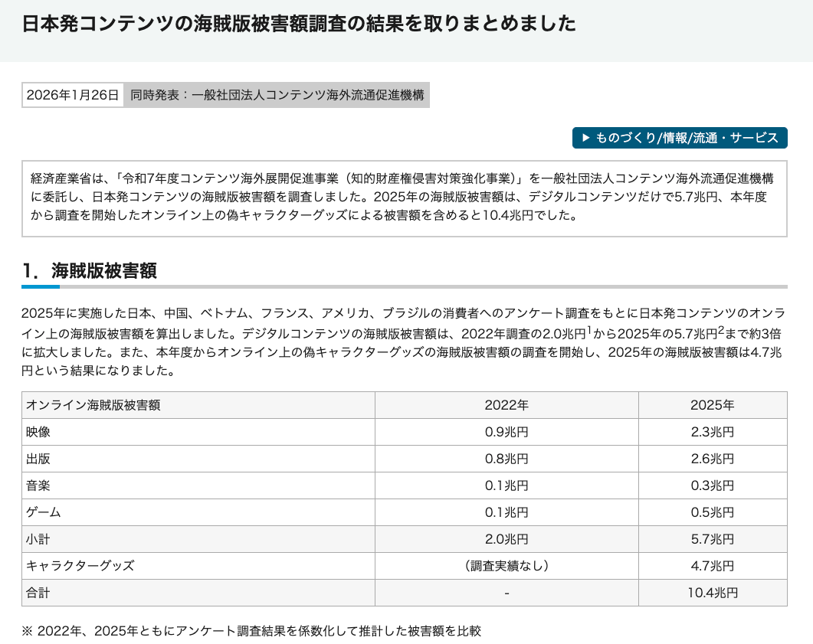Image resolution: width=813 pixels, height=644 pixels.
Task: Select the 2025年 column header
Action: click(x=712, y=405)
